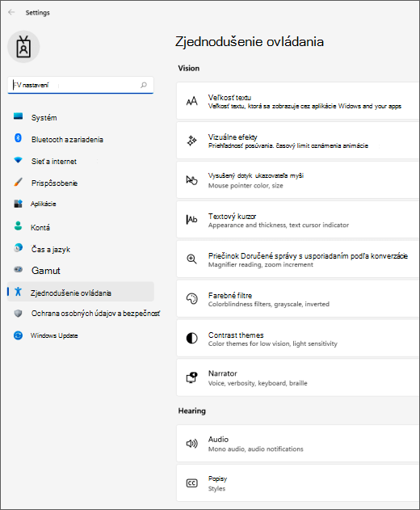The image size is (420, 510).
Task: Click the Audio speaker icon
Action: pos(191,444)
